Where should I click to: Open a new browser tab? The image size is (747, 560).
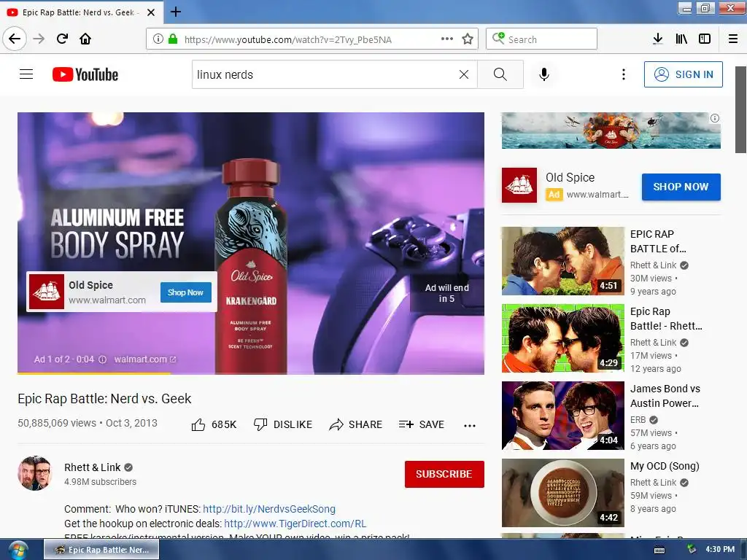pos(176,12)
